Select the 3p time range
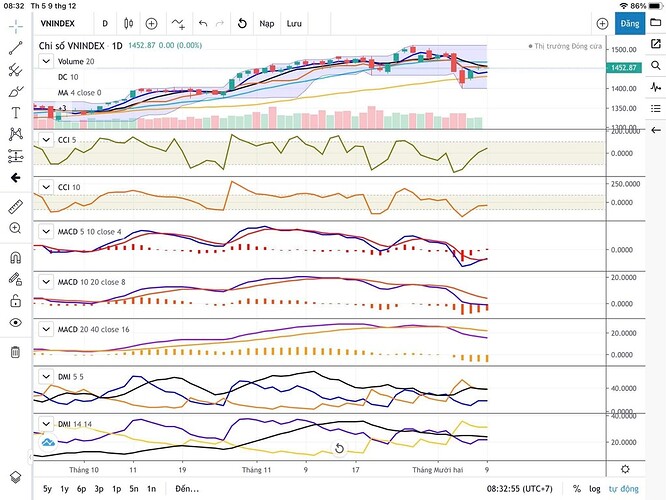 pyautogui.click(x=99, y=489)
